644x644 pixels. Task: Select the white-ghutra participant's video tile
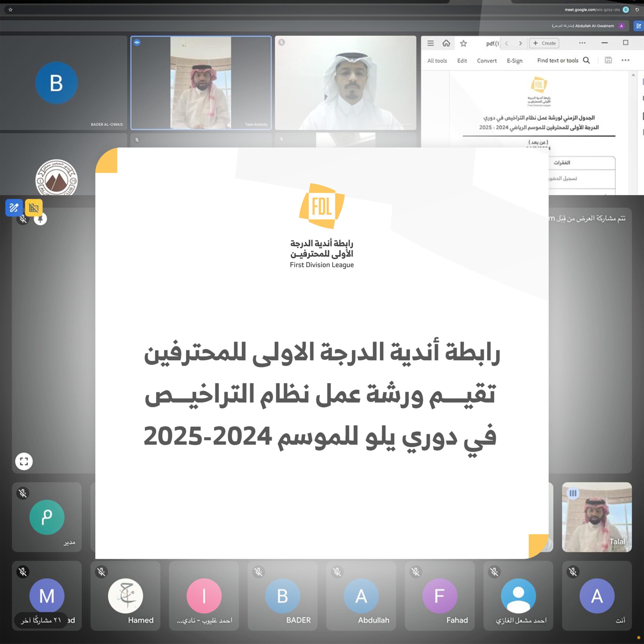point(345,83)
